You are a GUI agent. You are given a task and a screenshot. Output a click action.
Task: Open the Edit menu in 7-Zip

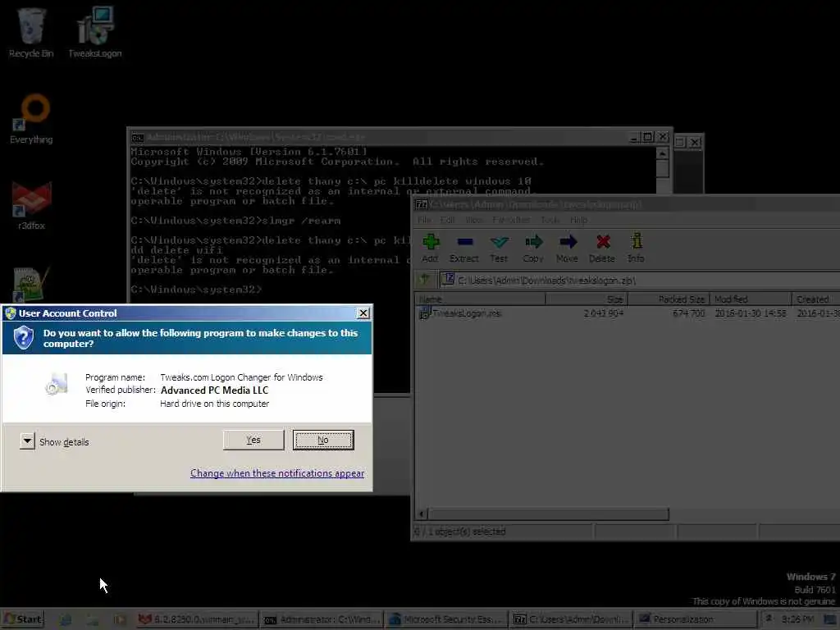447,220
